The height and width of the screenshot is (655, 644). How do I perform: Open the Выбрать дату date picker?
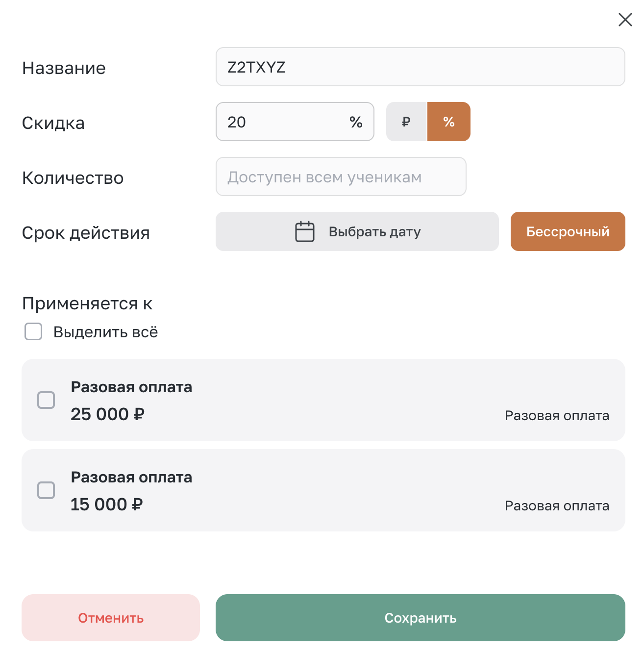[x=357, y=231]
